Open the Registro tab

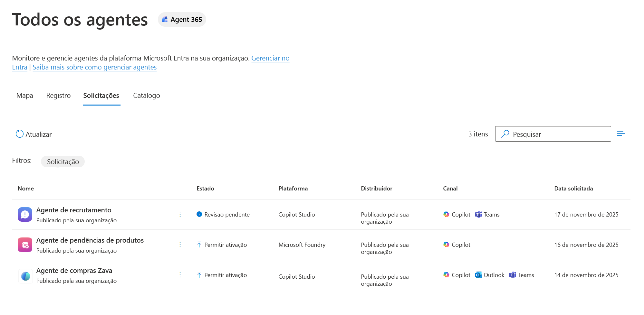pos(58,96)
